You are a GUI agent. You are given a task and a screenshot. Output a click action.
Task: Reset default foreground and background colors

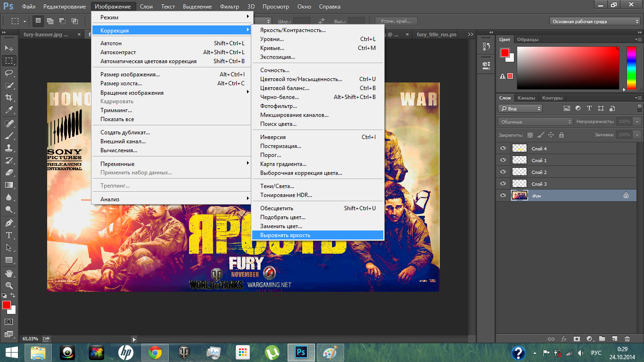click(x=5, y=295)
